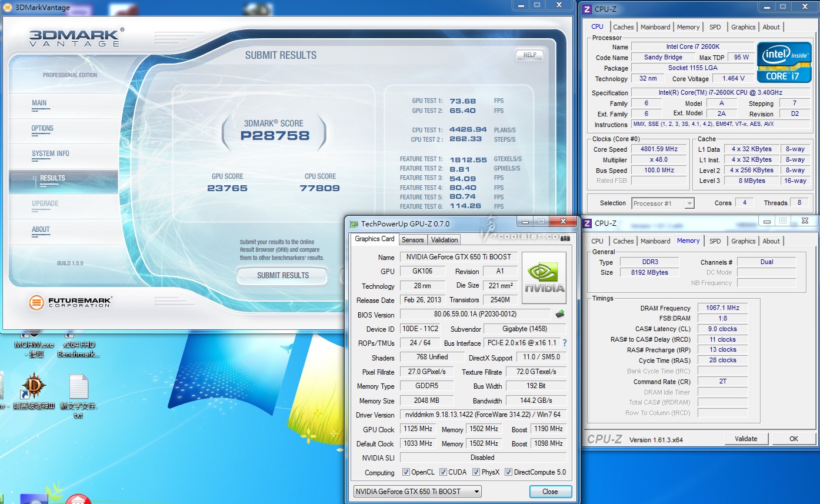This screenshot has width=820, height=504.
Task: Click the NVIDIA logo in GPU-Z
Action: (544, 278)
